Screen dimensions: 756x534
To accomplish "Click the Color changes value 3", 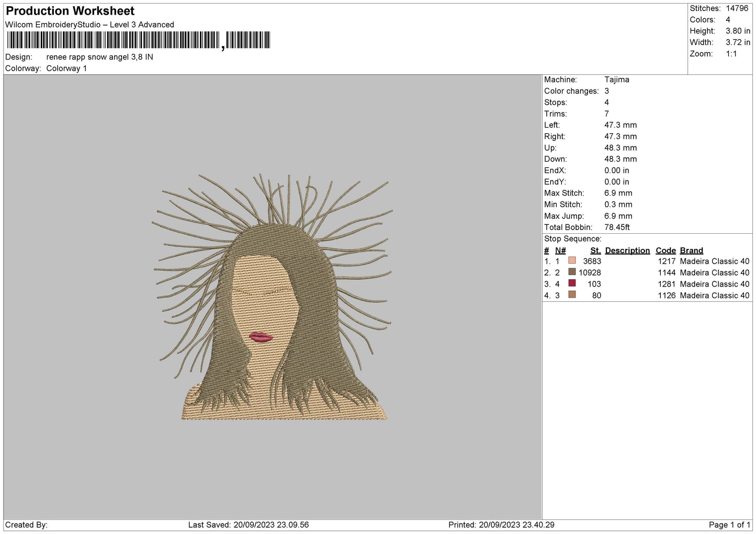I will (607, 91).
